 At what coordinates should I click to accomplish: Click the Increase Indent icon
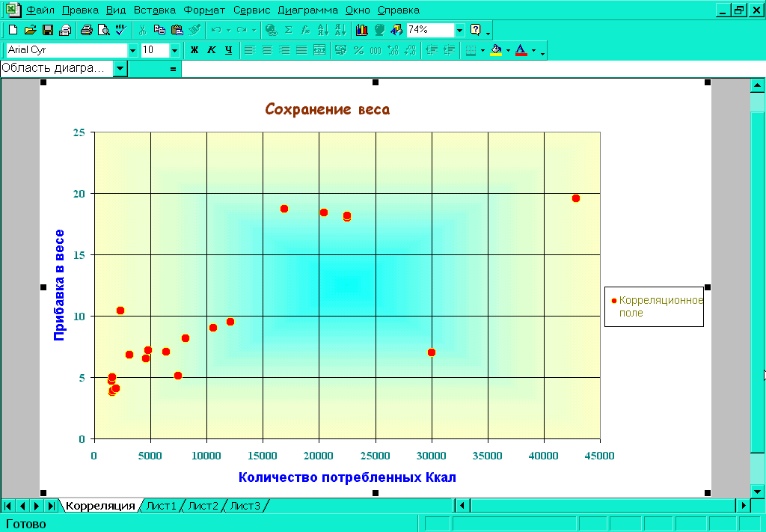pos(449,50)
